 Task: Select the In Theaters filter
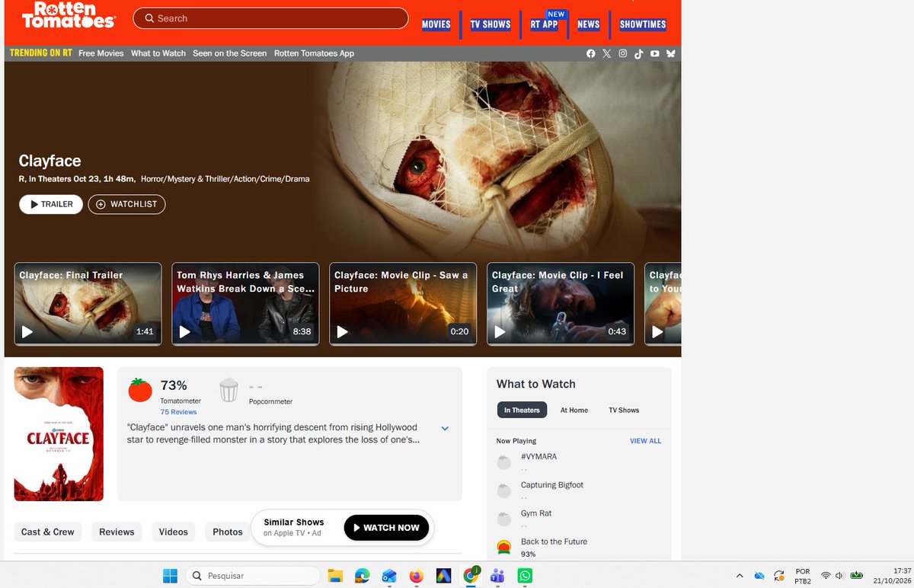click(522, 410)
